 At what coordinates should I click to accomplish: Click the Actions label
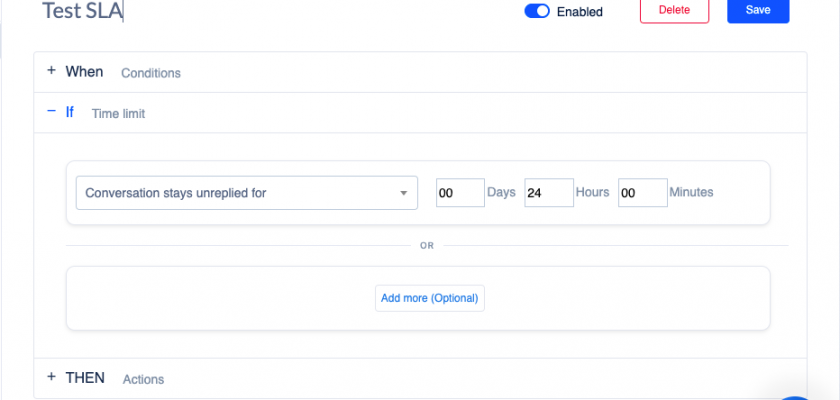point(143,379)
